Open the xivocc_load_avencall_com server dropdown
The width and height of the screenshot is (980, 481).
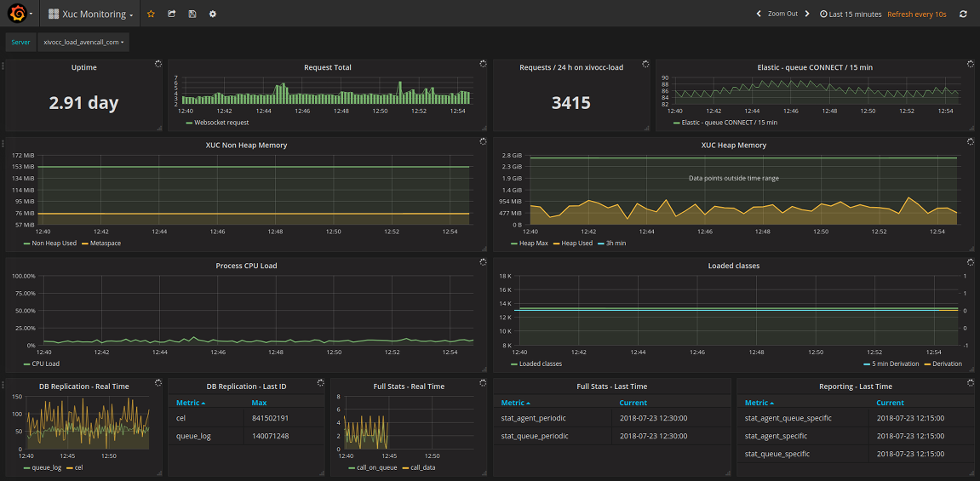point(83,42)
